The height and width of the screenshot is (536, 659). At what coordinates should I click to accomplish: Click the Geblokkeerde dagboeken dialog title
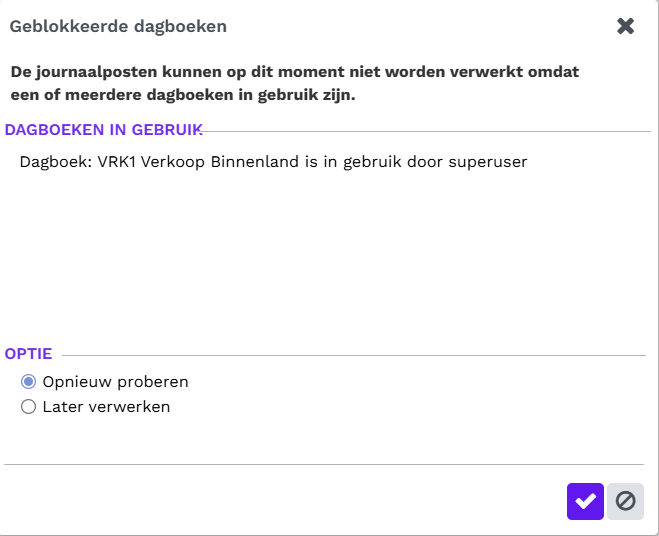click(x=118, y=26)
